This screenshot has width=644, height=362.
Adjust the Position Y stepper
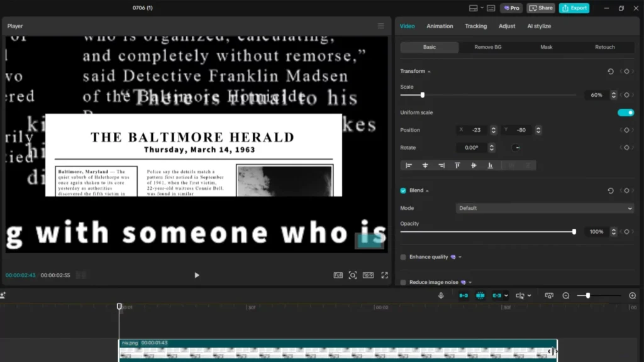click(538, 130)
